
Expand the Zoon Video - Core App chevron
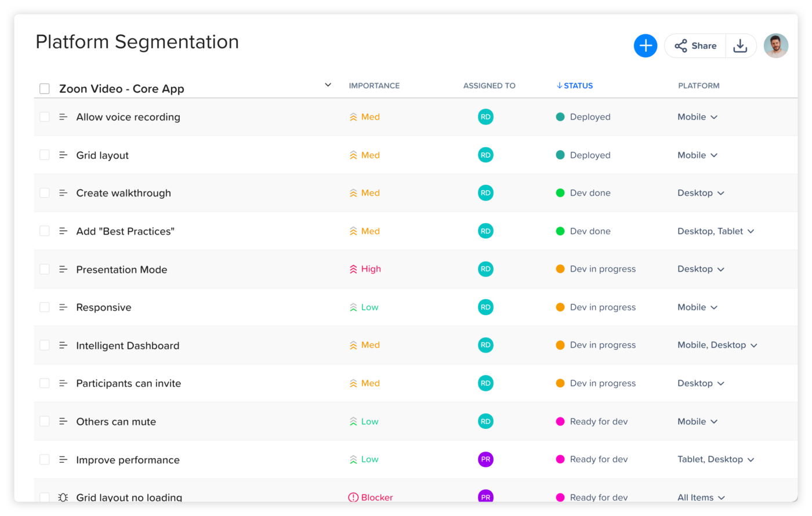328,85
